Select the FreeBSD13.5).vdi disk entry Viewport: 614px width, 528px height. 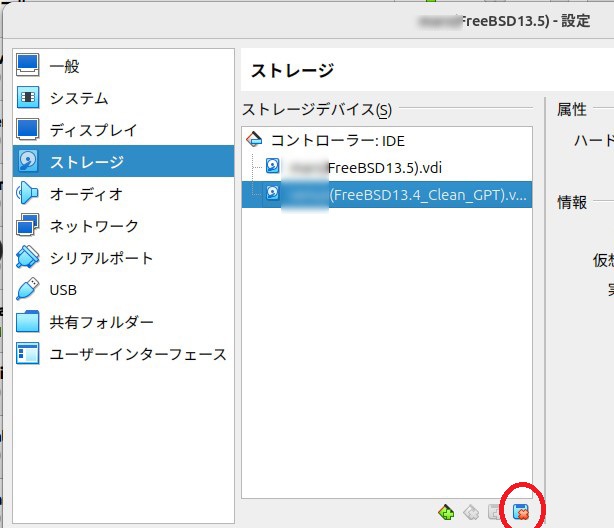(387, 167)
